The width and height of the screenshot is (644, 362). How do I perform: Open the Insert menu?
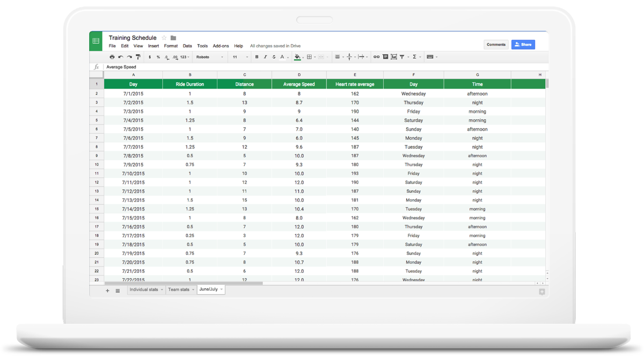153,46
